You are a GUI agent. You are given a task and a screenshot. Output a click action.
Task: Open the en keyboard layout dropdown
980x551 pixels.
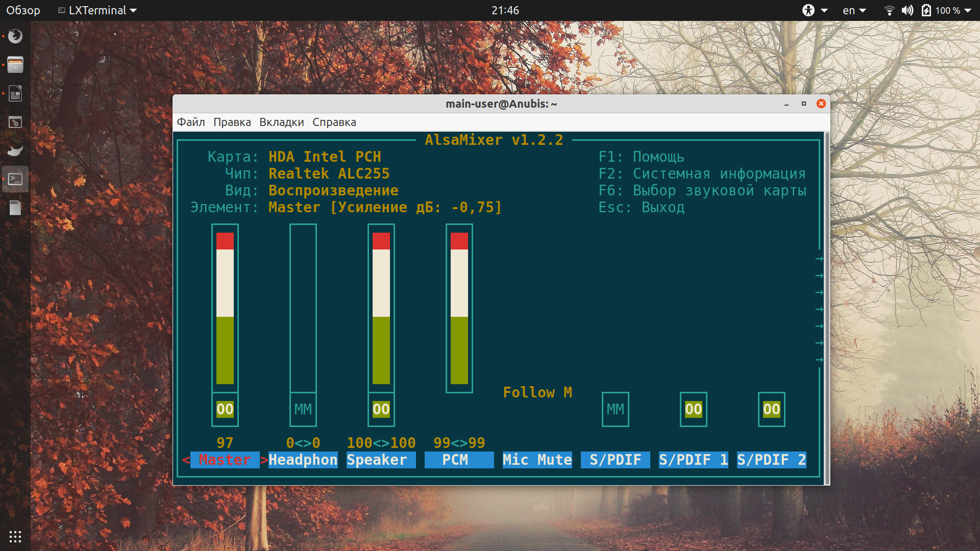tap(854, 10)
